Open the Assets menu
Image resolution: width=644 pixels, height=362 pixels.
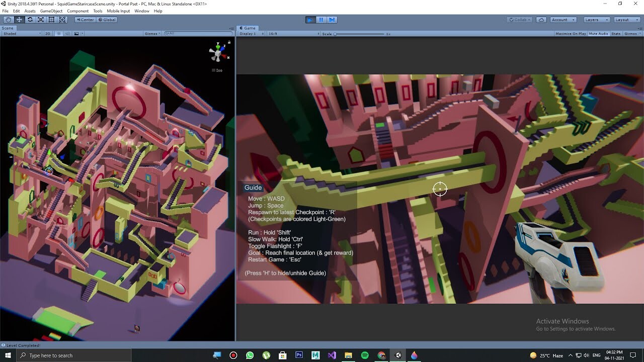[x=30, y=11]
